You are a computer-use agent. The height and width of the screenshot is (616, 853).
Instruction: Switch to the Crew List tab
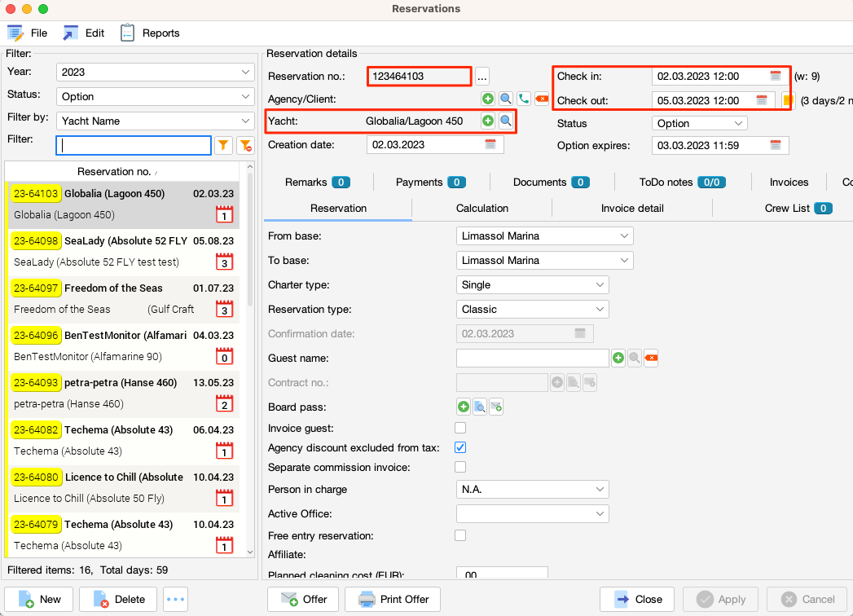pos(798,208)
